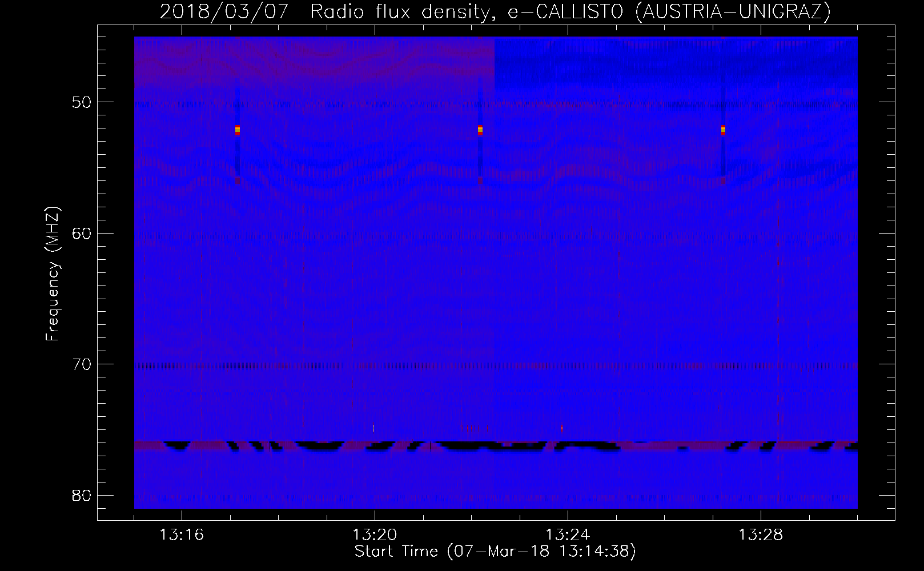Image resolution: width=924 pixels, height=571 pixels.
Task: Click the '50' frequency tick label
Action: [x=82, y=102]
